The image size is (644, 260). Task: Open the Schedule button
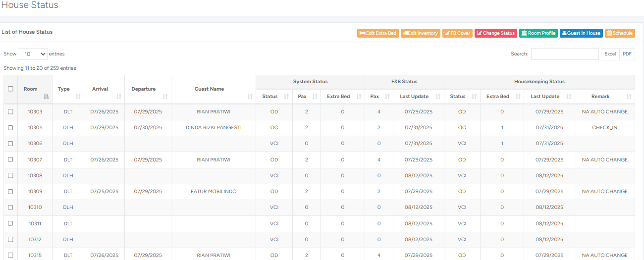pos(620,33)
